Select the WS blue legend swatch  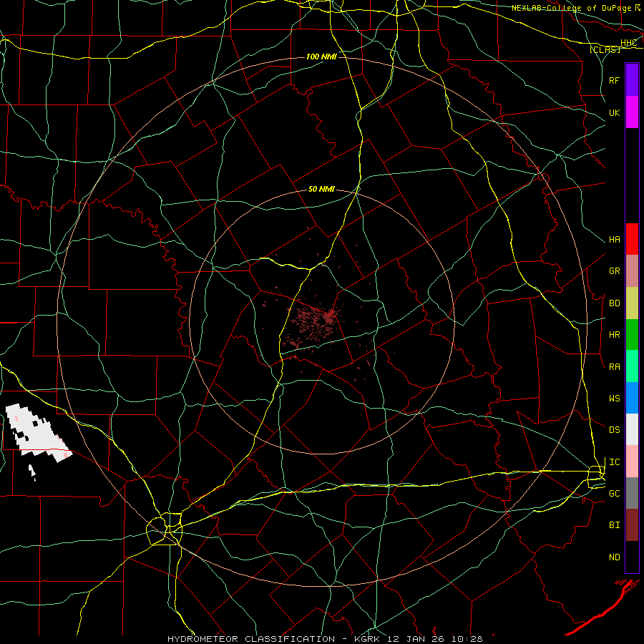pyautogui.click(x=632, y=398)
